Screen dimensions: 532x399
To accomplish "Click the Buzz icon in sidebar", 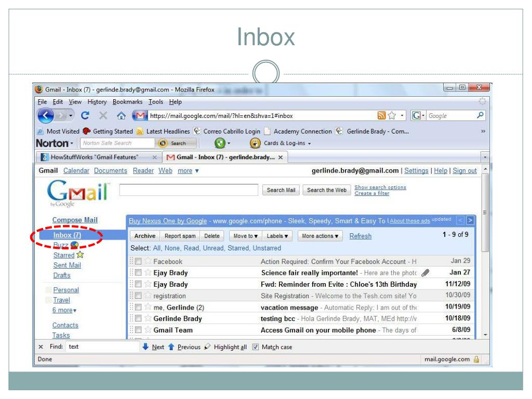I will (75, 245).
